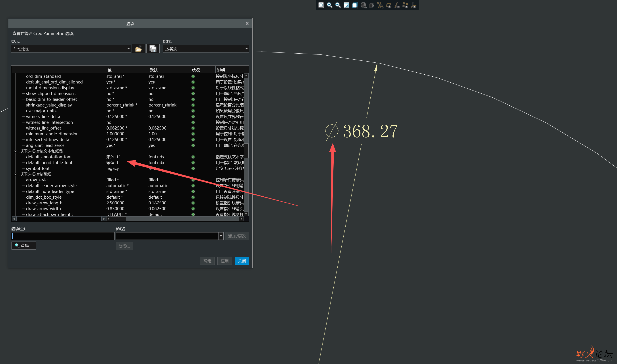Viewport: 617px width, 364px height.
Task: Click the magnifier icon on Find button
Action: [17, 245]
